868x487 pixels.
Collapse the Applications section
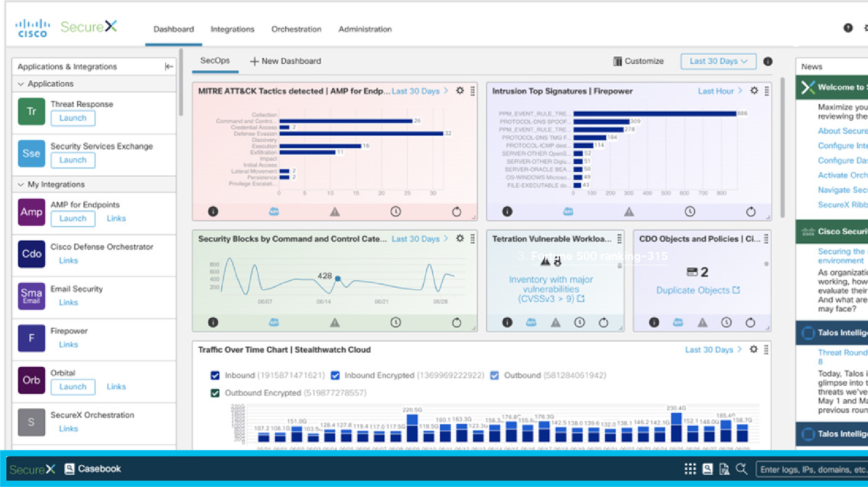click(21, 84)
